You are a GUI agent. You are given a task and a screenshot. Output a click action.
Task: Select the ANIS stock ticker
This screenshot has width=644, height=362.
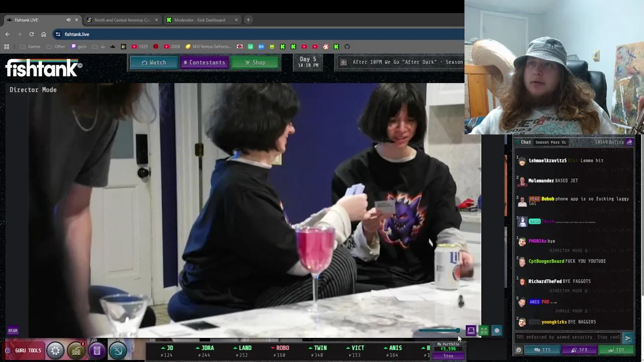(392, 351)
